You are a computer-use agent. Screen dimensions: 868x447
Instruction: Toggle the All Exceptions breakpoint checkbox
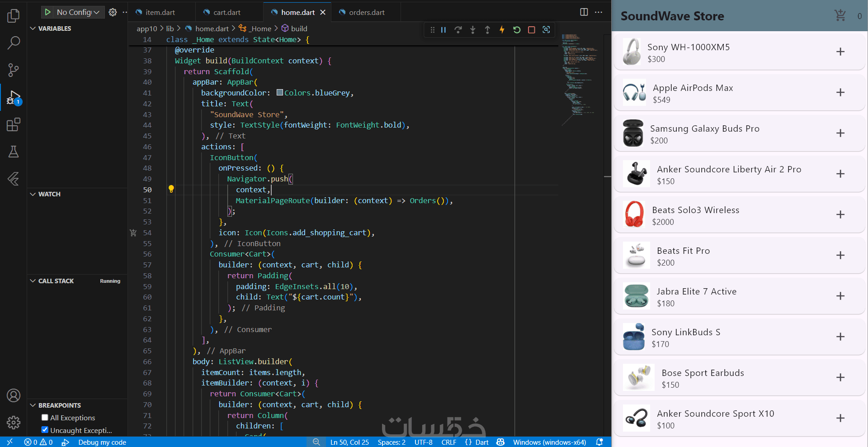pyautogui.click(x=45, y=418)
